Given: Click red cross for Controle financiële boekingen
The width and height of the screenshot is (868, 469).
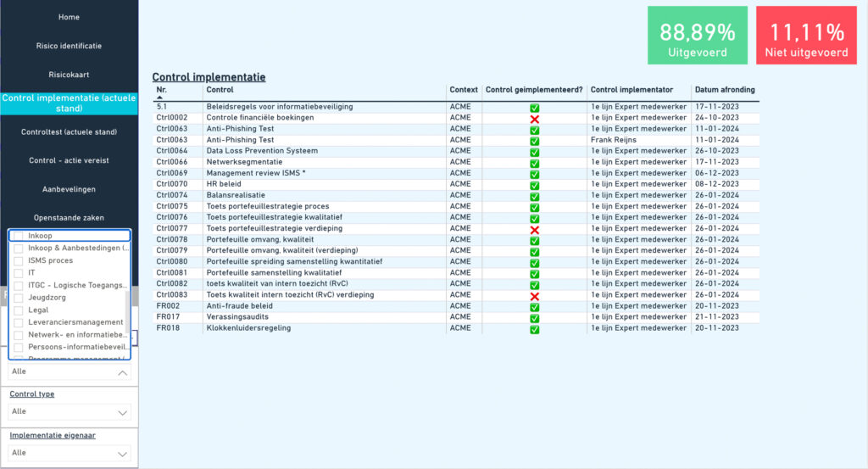Looking at the screenshot, I should click(534, 119).
